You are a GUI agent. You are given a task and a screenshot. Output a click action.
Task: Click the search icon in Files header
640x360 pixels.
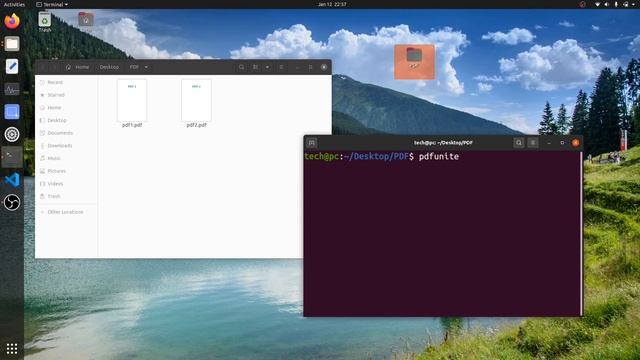click(x=242, y=67)
